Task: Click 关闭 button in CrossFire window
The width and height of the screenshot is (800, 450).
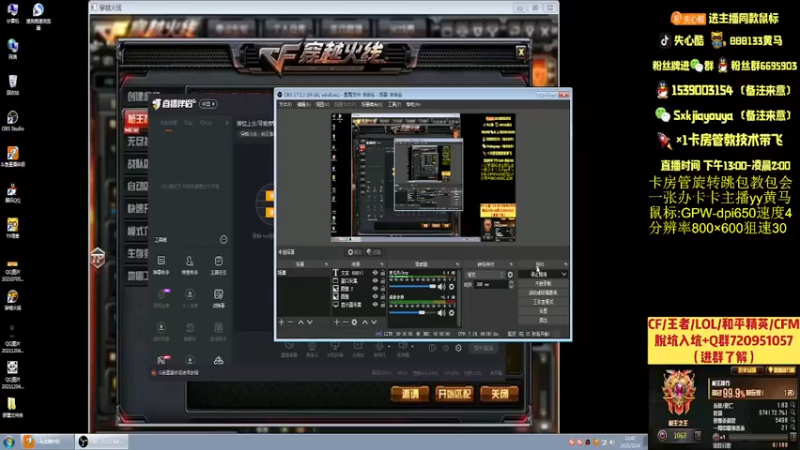Action: click(x=499, y=394)
